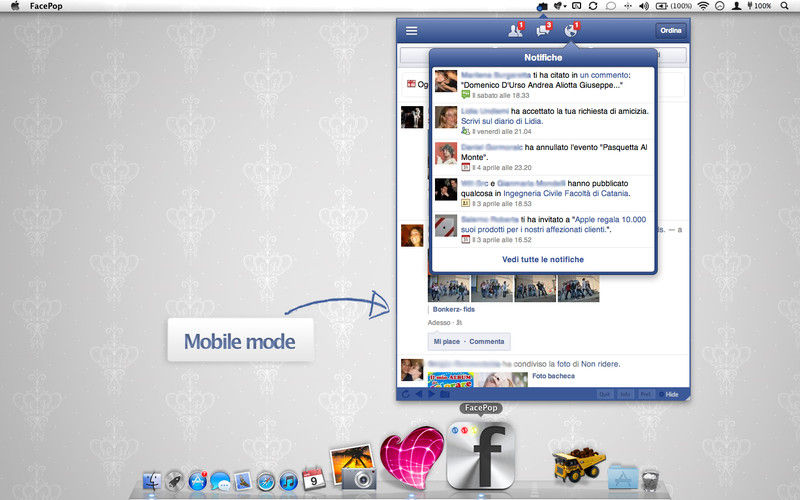Open Safari from the Dock
The image size is (800, 500).
click(x=265, y=481)
